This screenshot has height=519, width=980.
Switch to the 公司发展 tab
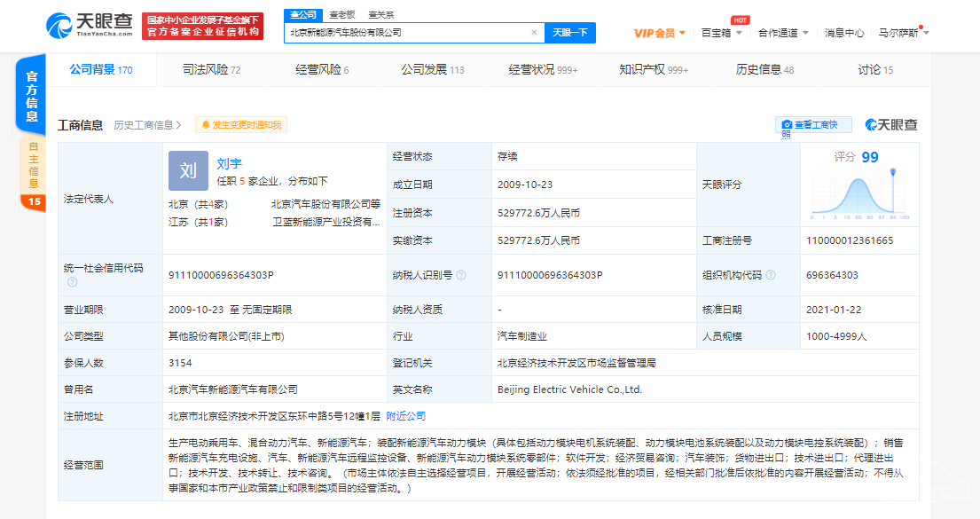click(x=433, y=69)
